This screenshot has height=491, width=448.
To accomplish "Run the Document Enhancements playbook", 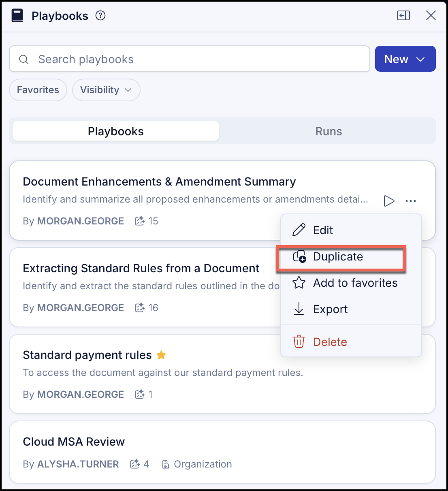I will click(389, 201).
